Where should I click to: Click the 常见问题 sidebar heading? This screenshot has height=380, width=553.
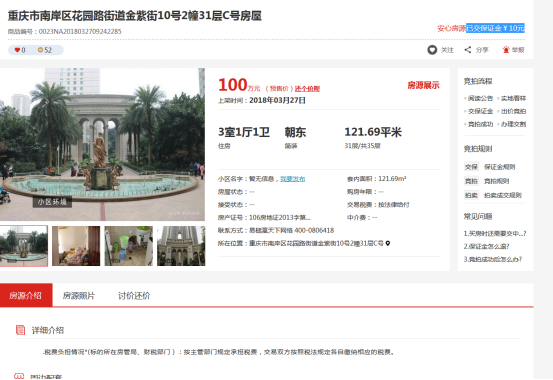pyautogui.click(x=478, y=216)
